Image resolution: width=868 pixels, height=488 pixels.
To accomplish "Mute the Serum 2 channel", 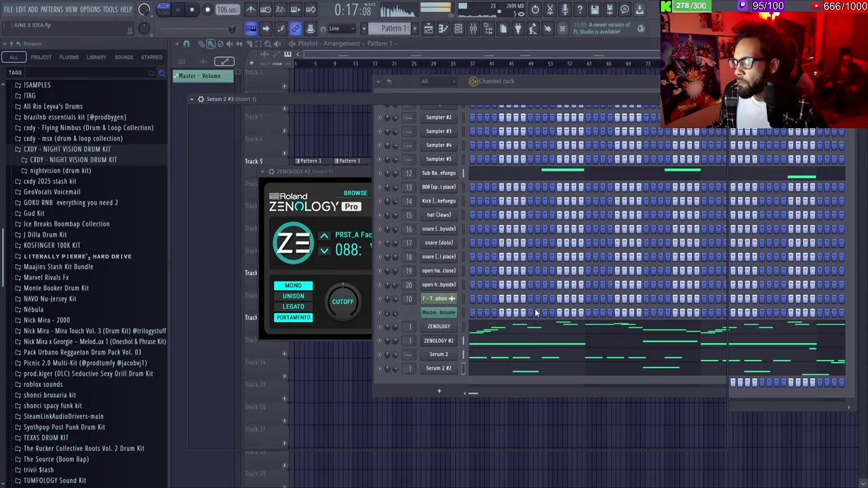I will tap(380, 354).
